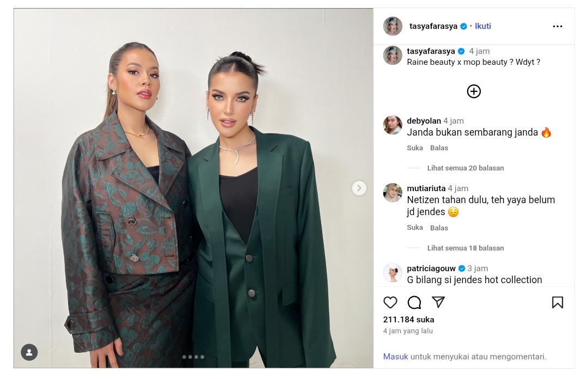This screenshot has height=379, width=588.
Task: Select the carousel pagination dots
Action: [x=193, y=357]
